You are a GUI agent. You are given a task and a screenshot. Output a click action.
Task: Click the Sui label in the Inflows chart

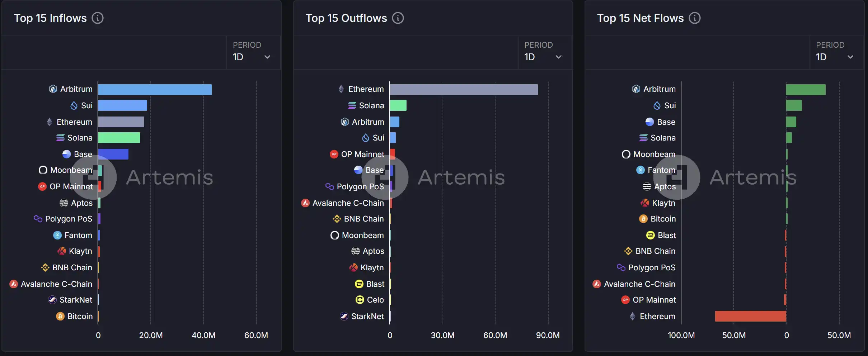point(86,105)
